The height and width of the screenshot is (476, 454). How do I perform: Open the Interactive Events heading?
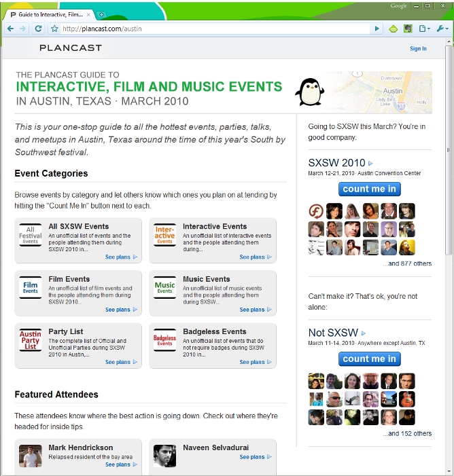215,227
